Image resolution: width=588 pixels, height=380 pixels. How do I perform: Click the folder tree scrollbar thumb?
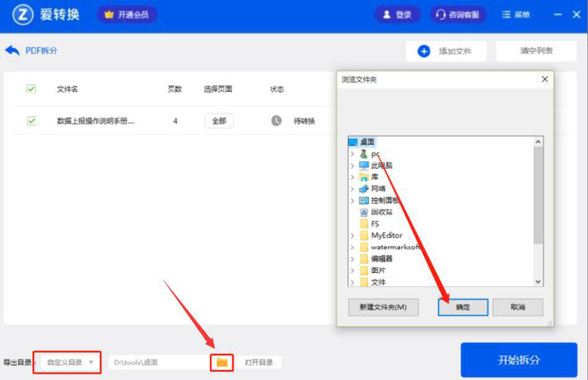[538, 195]
